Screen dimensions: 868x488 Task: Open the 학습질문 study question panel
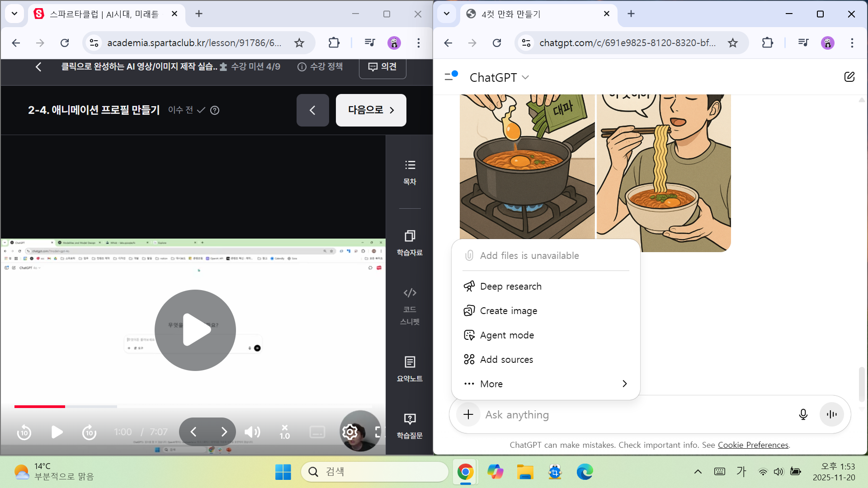click(x=410, y=426)
